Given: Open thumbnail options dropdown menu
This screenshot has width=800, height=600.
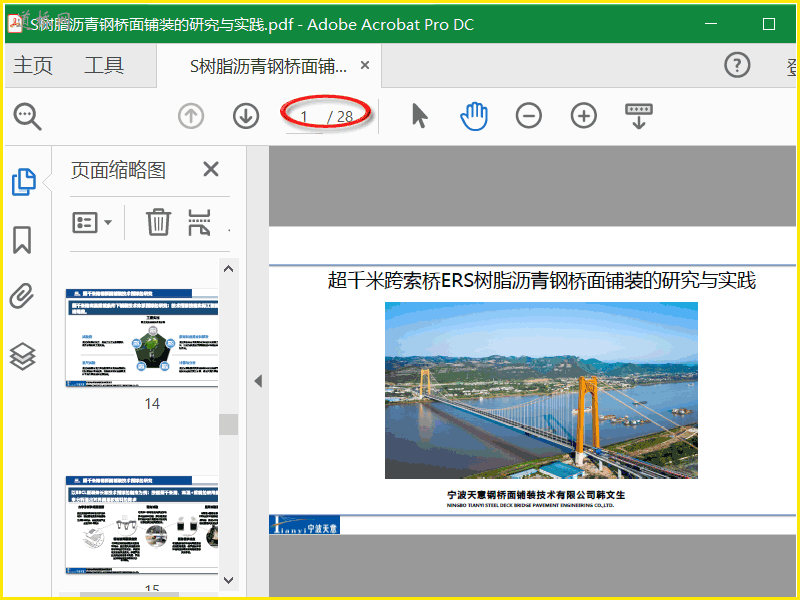Looking at the screenshot, I should (x=92, y=222).
